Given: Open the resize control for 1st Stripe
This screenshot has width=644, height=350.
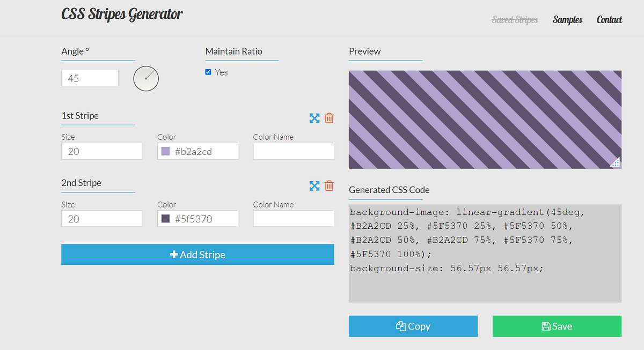Looking at the screenshot, I should 314,118.
